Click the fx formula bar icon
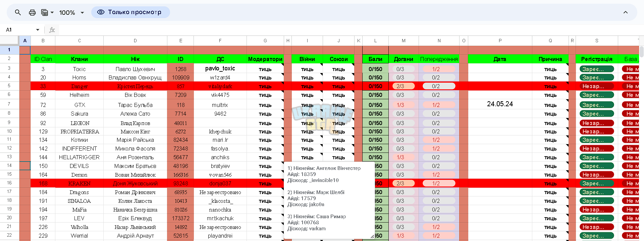644x241 pixels. [52, 30]
